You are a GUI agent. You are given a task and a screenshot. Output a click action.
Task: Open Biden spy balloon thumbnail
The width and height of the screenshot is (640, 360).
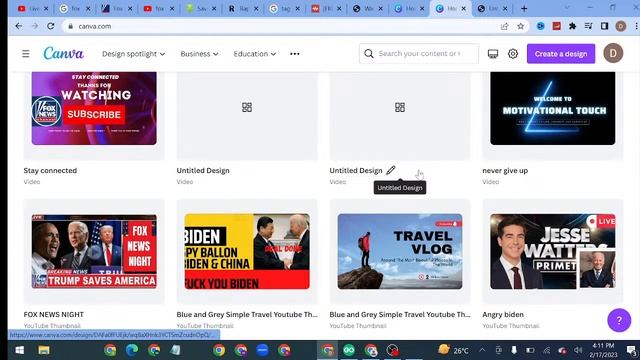pos(247,251)
